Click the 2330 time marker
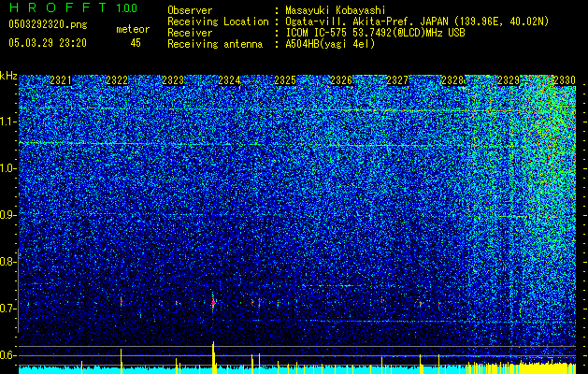 pyautogui.click(x=565, y=80)
